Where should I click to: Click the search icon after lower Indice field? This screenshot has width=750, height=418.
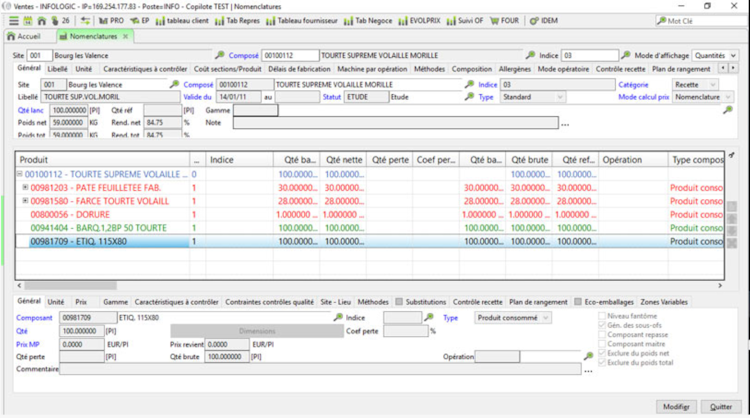point(429,317)
